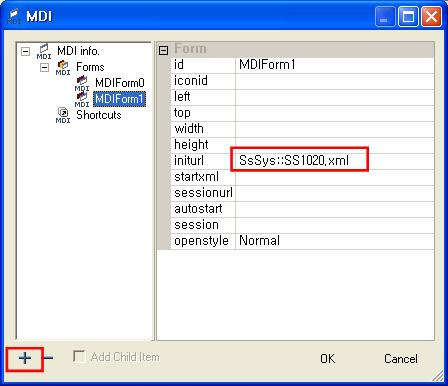This screenshot has width=448, height=386.
Task: Click the MDI info root icon
Action: point(44,51)
